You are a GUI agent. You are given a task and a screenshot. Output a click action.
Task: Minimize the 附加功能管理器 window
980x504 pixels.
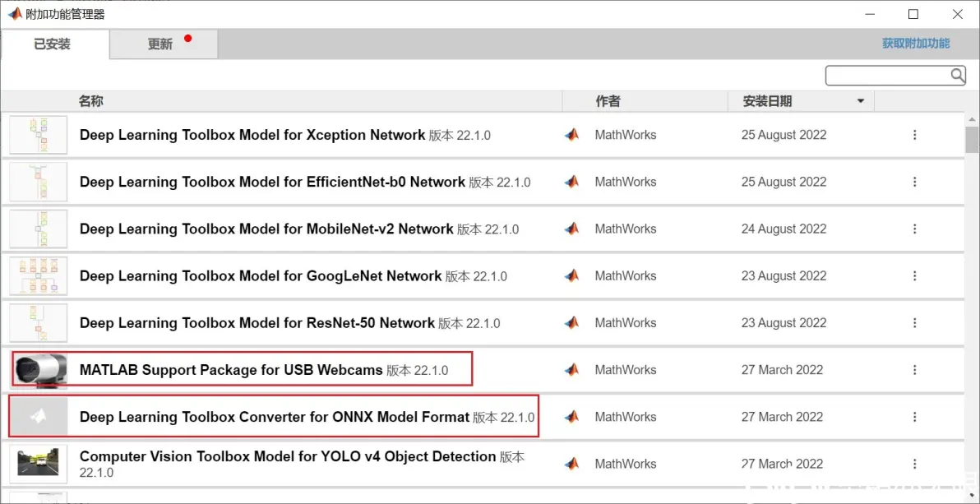pos(869,14)
